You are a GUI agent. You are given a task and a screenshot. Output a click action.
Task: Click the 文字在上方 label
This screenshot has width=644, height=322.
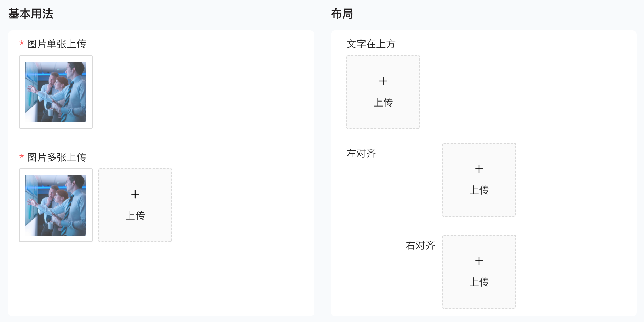coord(371,44)
